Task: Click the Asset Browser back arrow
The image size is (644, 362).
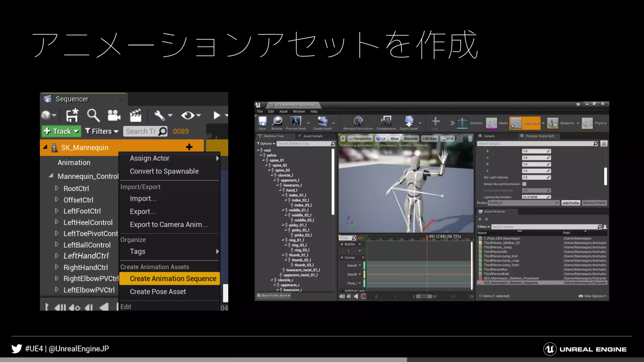Action: 480,219
